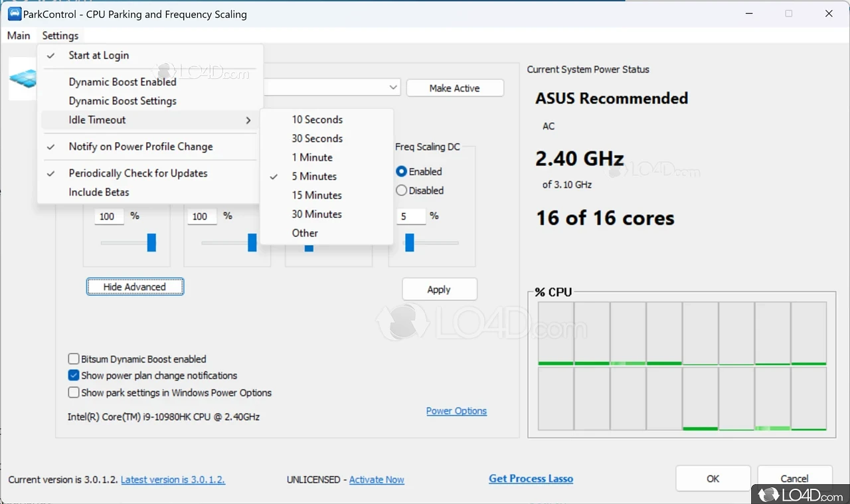Click the Freq Scaling DC percent field
850x504 pixels.
click(x=411, y=216)
